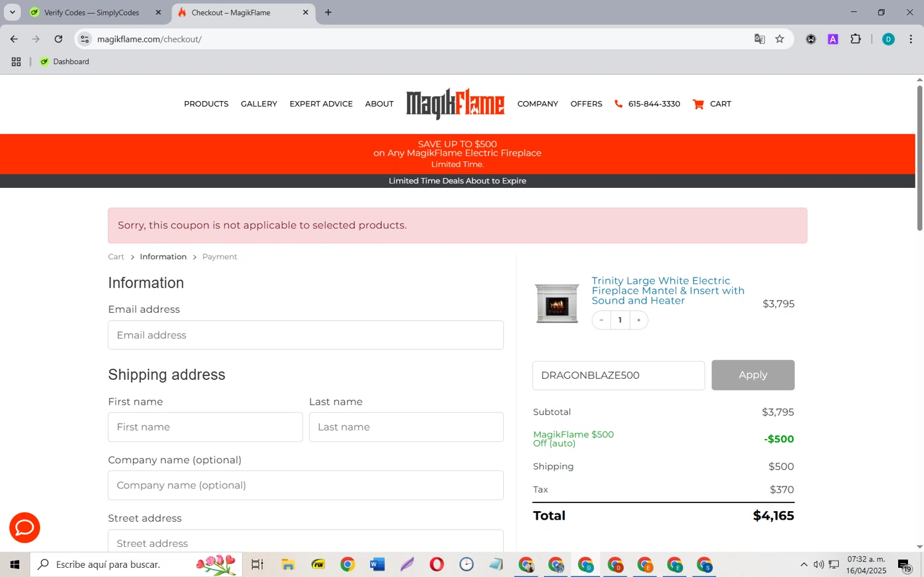Screen dimensions: 924x577
Task: Switch to Verify Codes — SimplyCodes tab
Action: (x=92, y=12)
